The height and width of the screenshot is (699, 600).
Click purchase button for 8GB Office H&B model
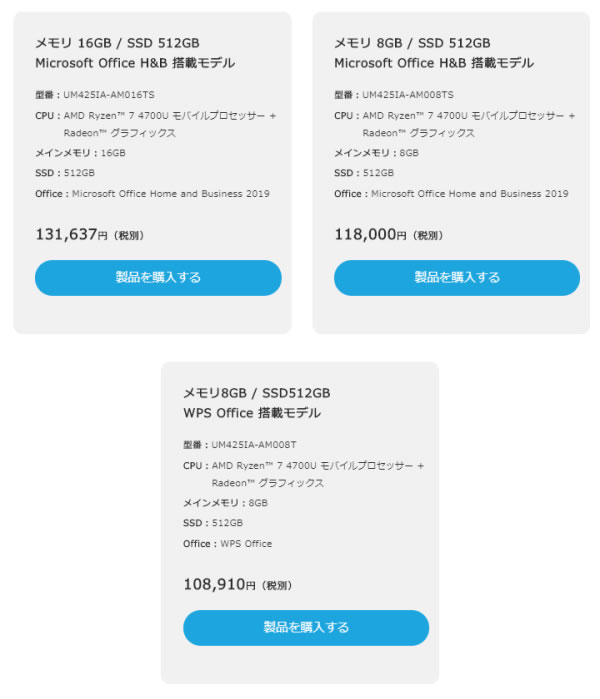[456, 278]
